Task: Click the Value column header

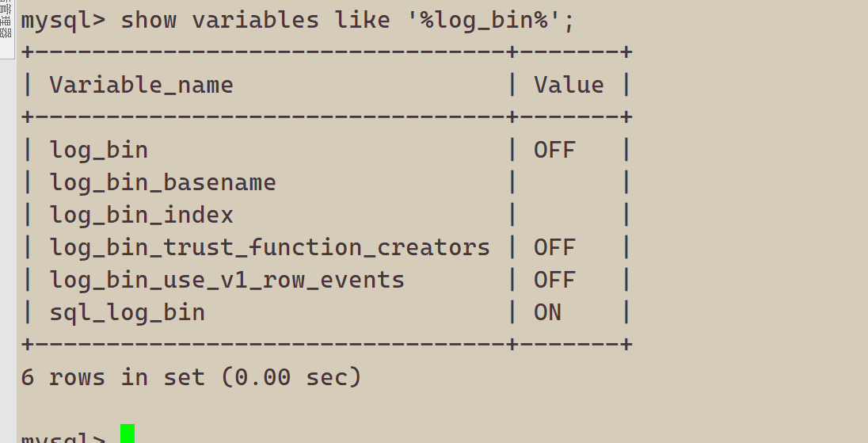Action: point(569,86)
